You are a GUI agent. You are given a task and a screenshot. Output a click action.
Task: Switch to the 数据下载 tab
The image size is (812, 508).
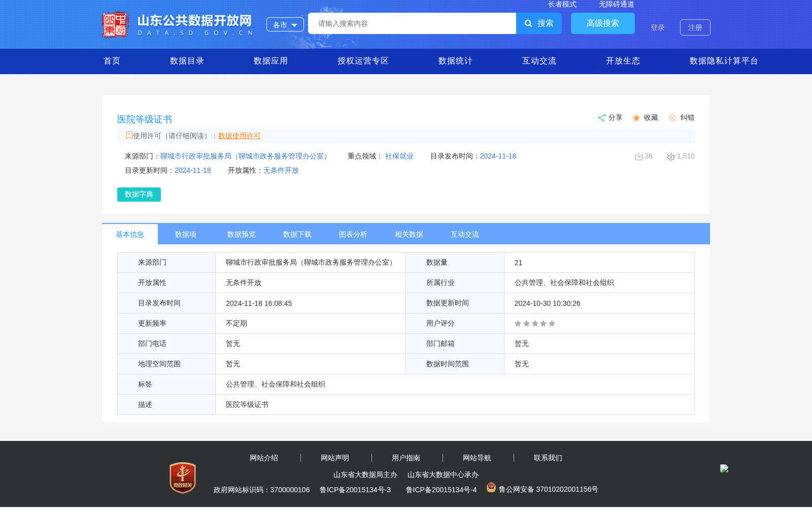pyautogui.click(x=297, y=234)
